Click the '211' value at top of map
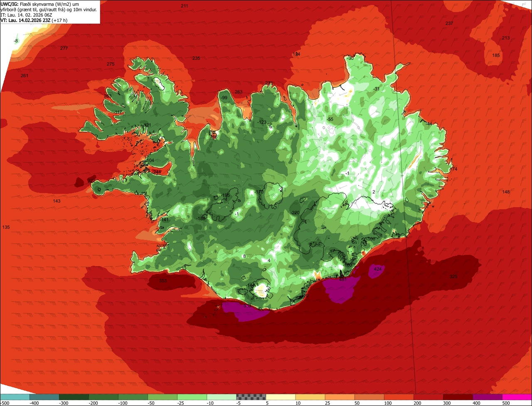 point(185,6)
